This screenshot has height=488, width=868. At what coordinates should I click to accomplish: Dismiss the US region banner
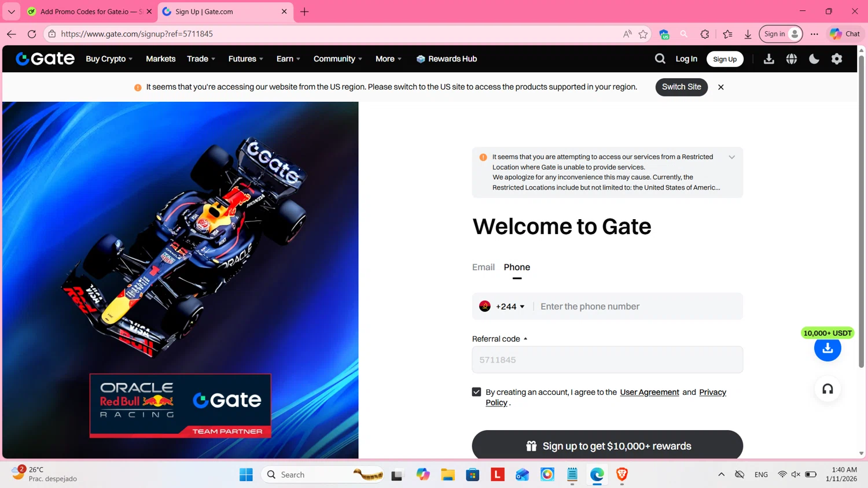720,87
